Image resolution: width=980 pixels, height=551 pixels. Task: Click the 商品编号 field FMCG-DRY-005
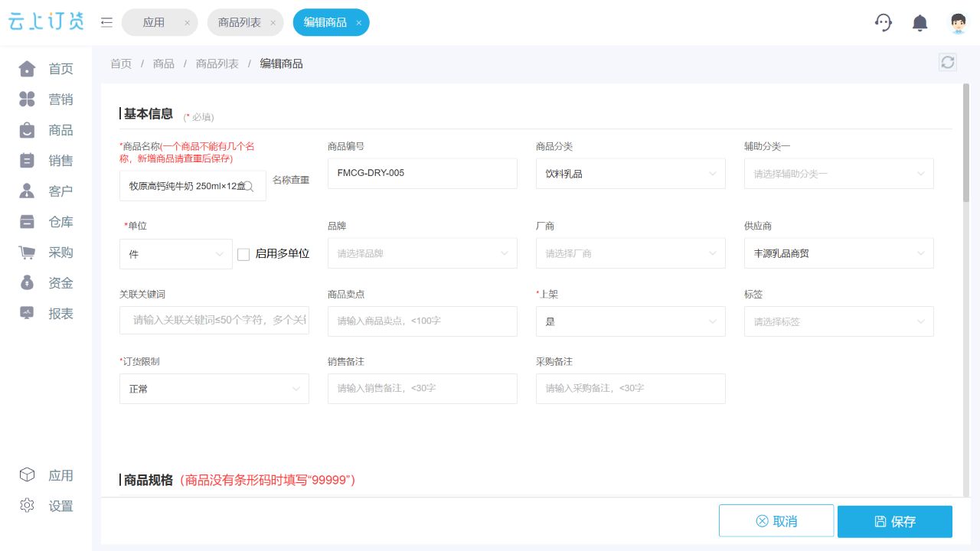pyautogui.click(x=423, y=174)
